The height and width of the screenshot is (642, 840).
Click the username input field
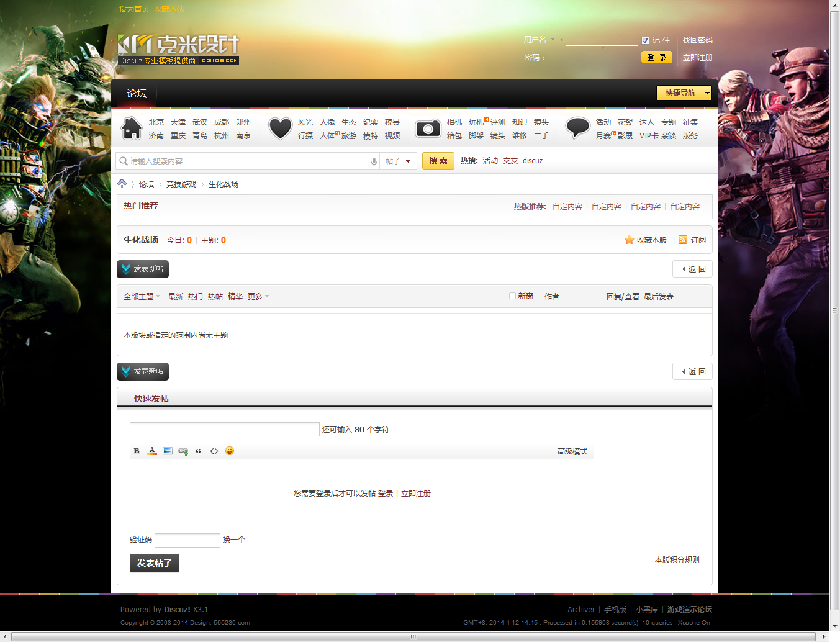point(602,40)
